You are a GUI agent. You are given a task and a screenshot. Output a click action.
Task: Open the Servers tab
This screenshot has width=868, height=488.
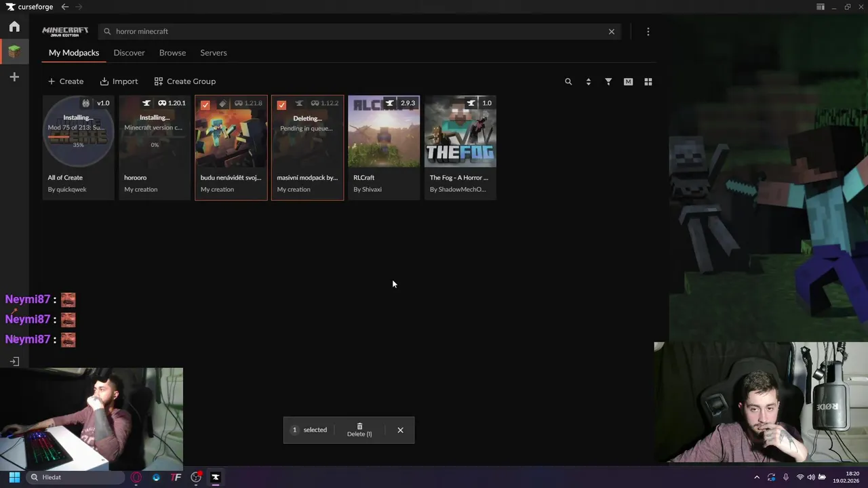[214, 53]
